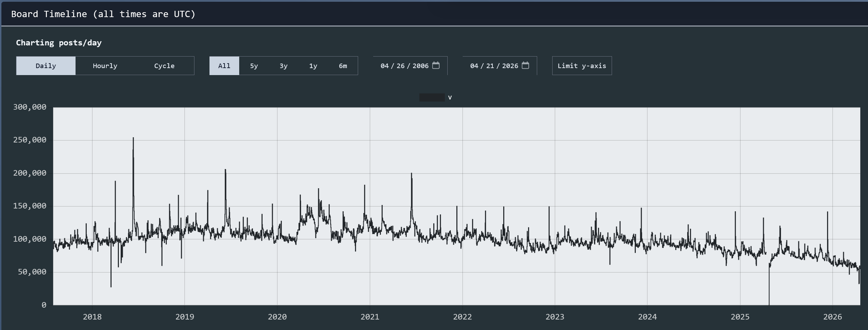The width and height of the screenshot is (868, 330).
Task: Click the 0 y-axis label
Action: 44,305
